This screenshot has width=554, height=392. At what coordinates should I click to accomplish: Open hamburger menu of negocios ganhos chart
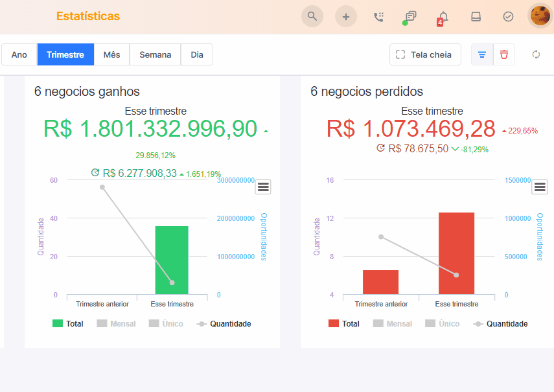[x=263, y=187]
